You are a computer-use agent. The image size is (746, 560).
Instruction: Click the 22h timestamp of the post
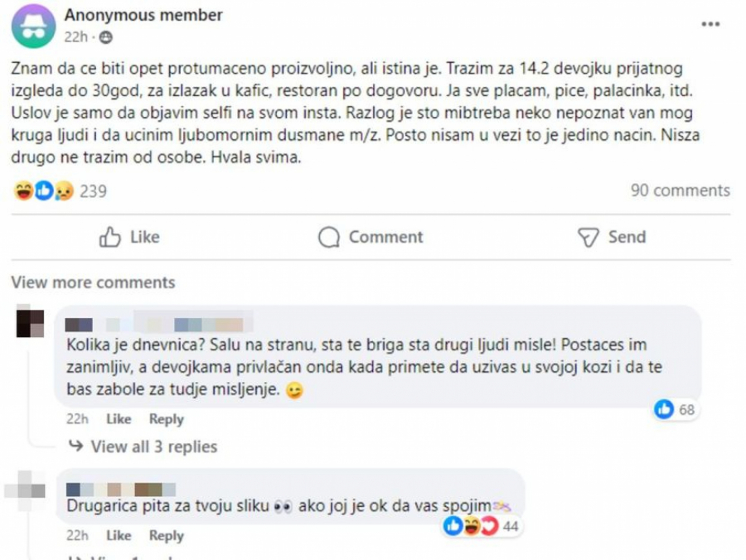(75, 35)
